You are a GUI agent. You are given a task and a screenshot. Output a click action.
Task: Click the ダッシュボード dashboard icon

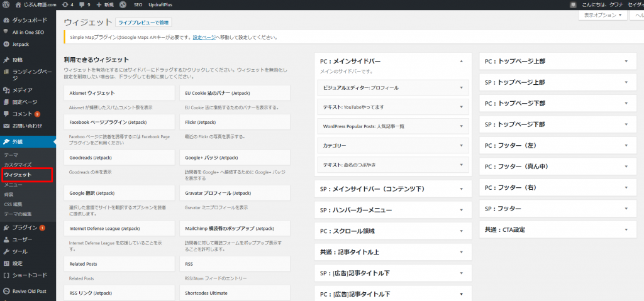coord(6,20)
